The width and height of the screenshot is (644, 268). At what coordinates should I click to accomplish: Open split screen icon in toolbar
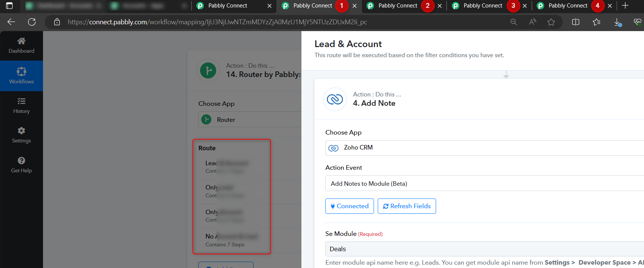[576, 22]
